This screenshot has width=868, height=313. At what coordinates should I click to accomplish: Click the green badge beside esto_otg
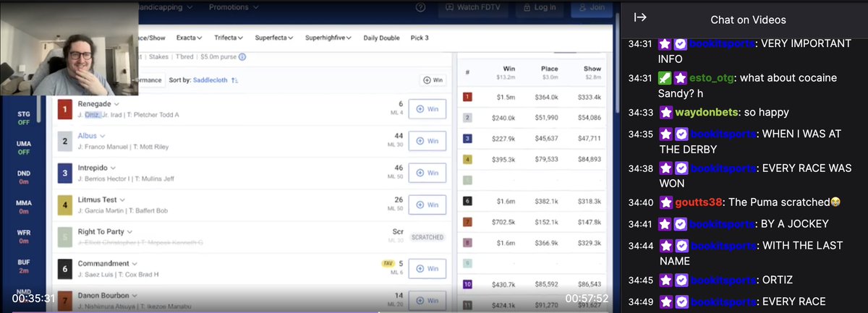coord(666,77)
